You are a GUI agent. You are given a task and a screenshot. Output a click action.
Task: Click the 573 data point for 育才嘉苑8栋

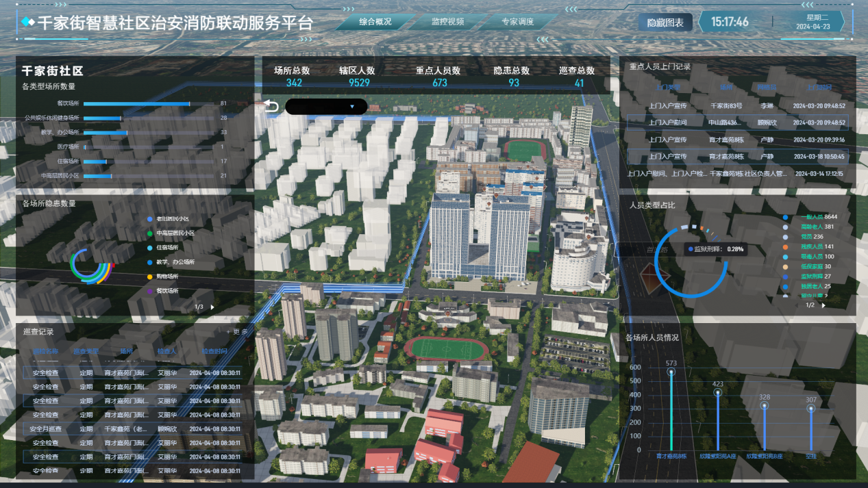tap(671, 372)
